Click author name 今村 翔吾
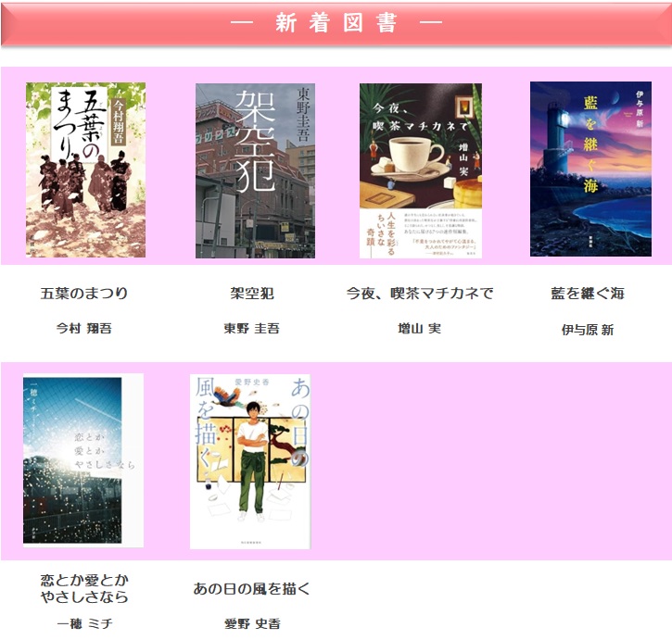Screen dimensions: 672x640 84,328
